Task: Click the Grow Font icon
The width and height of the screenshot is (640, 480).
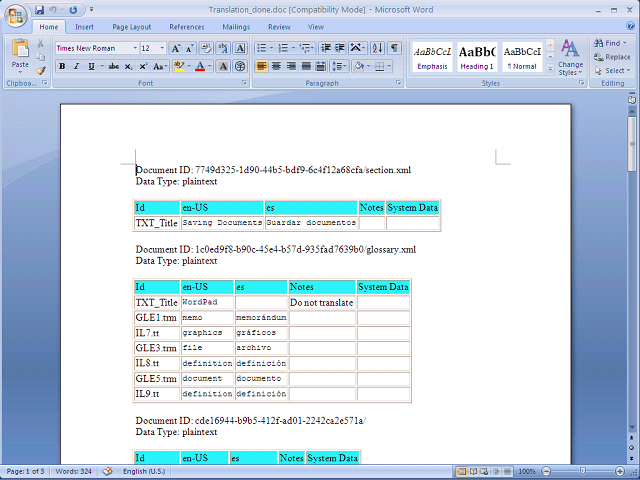Action: click(x=176, y=49)
